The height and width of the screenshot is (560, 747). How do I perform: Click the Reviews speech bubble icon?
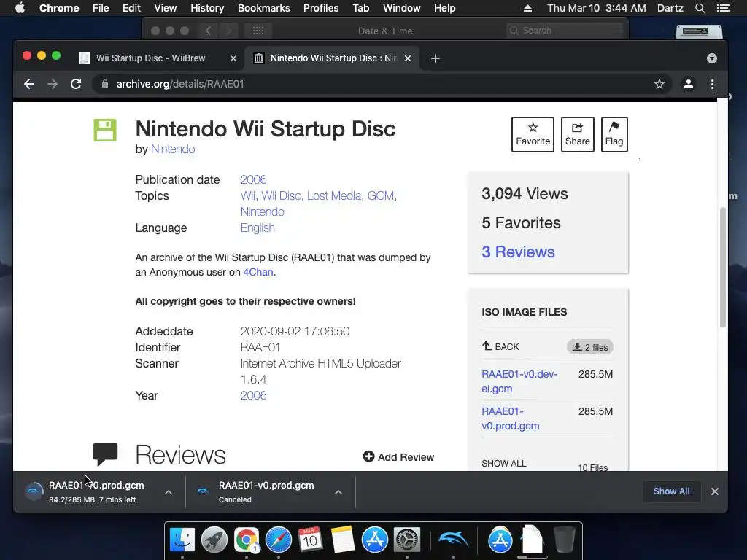click(x=105, y=454)
